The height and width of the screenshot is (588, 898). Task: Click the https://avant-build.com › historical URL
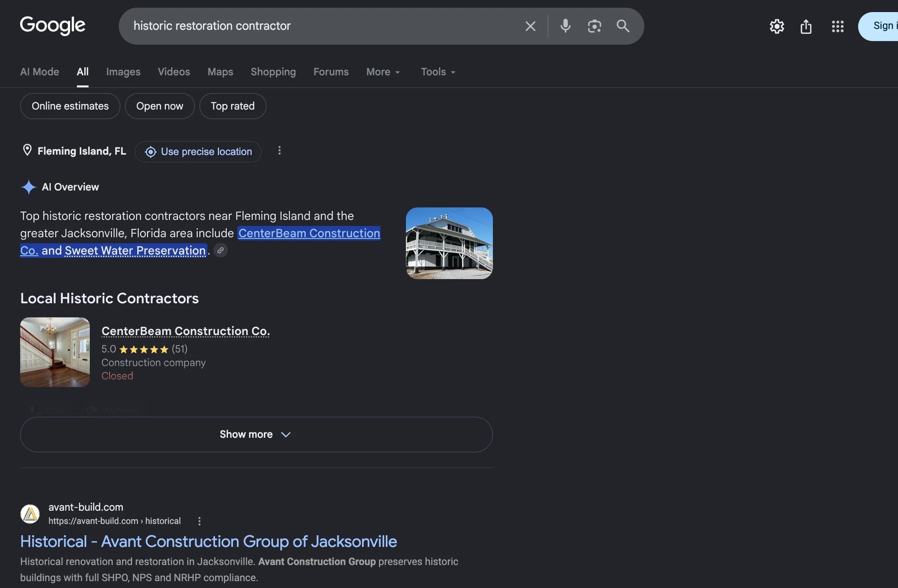click(114, 521)
